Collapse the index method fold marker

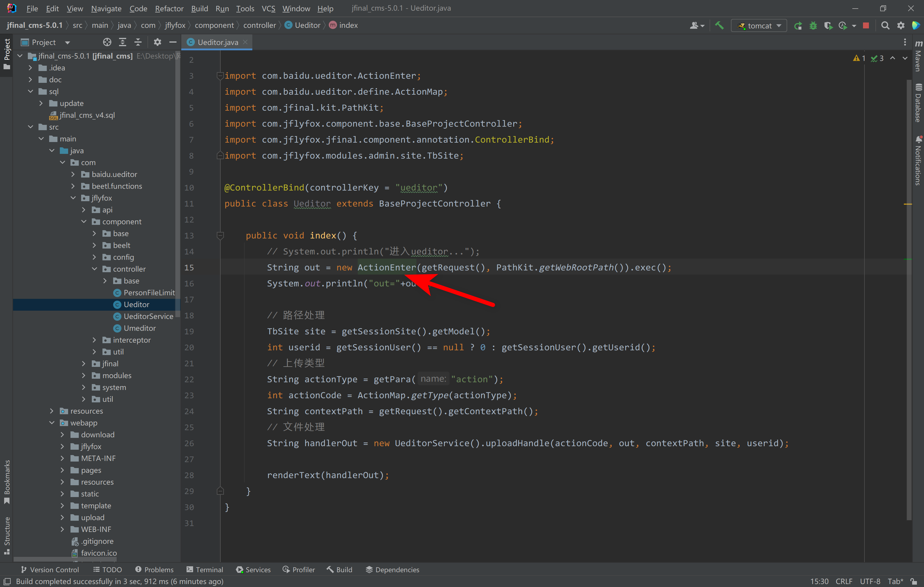tap(220, 235)
